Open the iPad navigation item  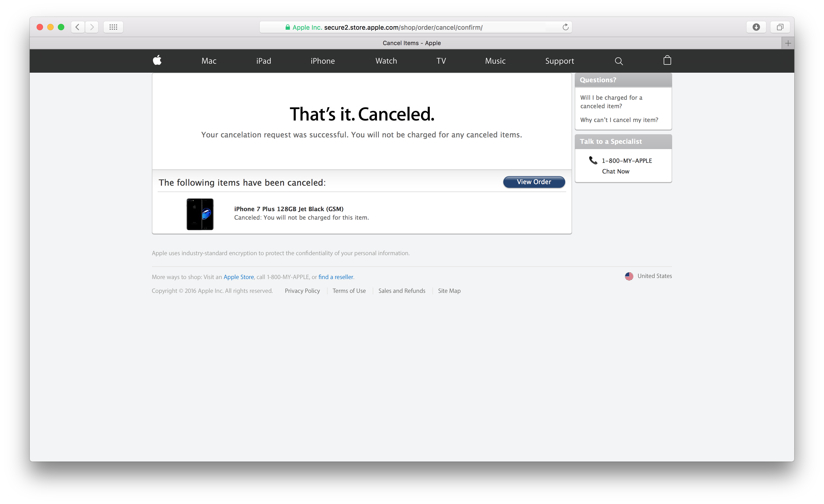point(264,61)
